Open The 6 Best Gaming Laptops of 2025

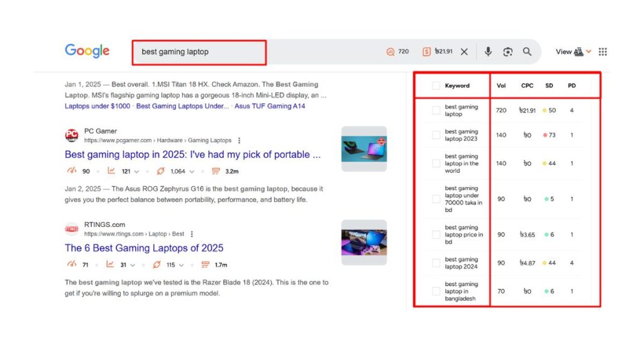tap(144, 248)
